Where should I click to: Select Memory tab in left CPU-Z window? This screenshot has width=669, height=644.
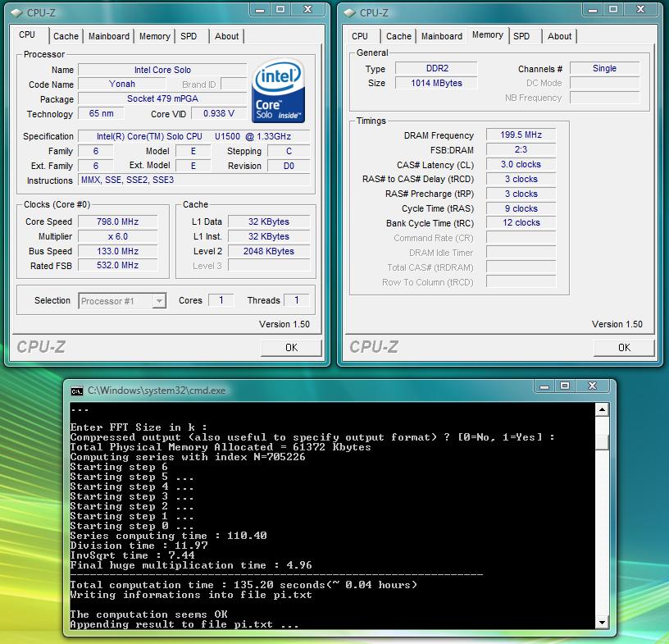click(x=154, y=36)
